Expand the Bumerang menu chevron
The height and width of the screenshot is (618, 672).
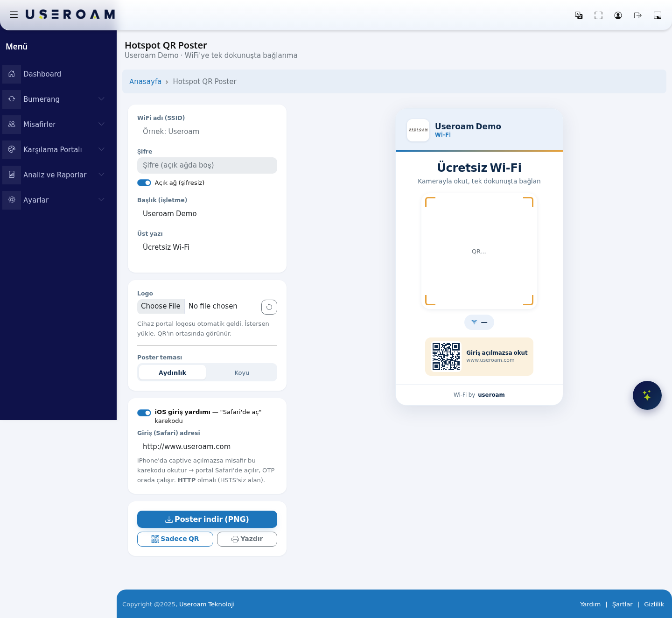point(101,99)
